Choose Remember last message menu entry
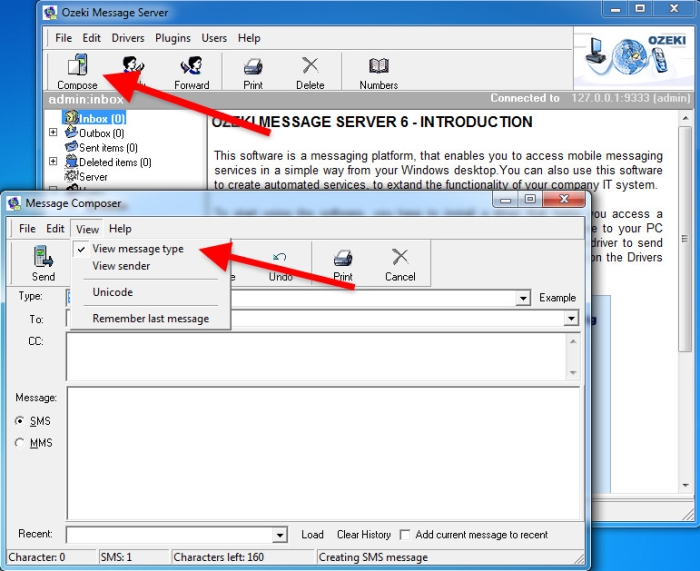 [150, 319]
